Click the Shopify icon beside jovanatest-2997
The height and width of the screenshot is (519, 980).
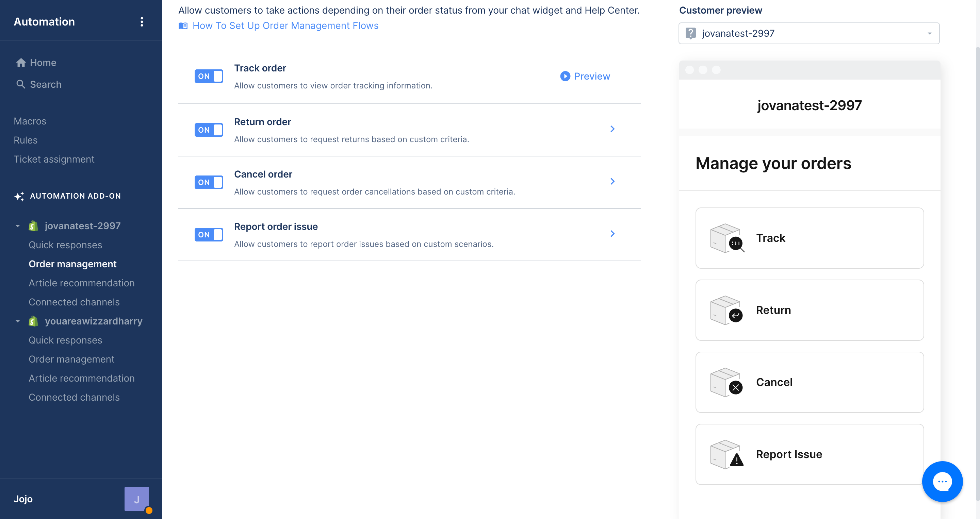(33, 226)
